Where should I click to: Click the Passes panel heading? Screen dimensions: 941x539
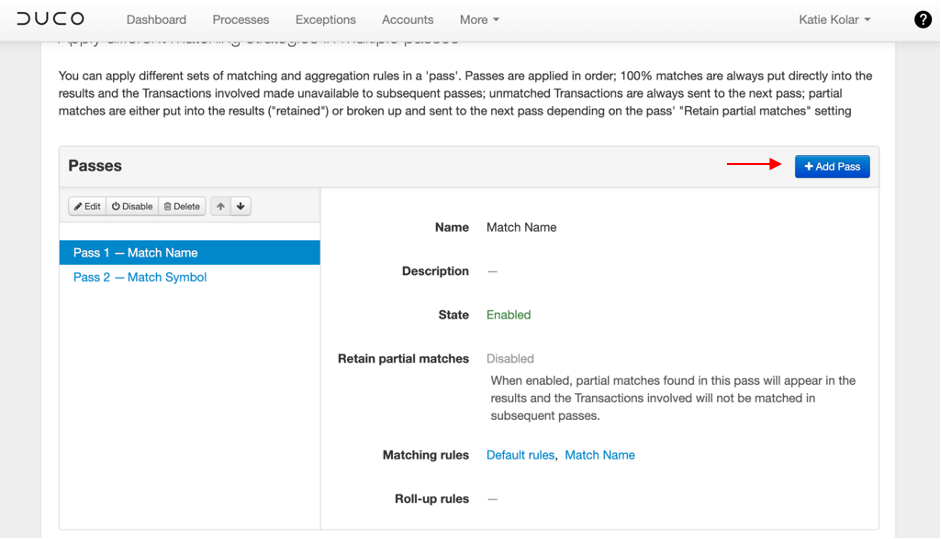pyautogui.click(x=95, y=166)
